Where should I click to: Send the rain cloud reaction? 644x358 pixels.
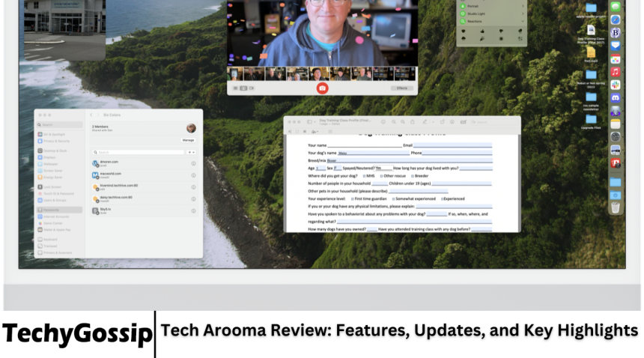point(464,39)
